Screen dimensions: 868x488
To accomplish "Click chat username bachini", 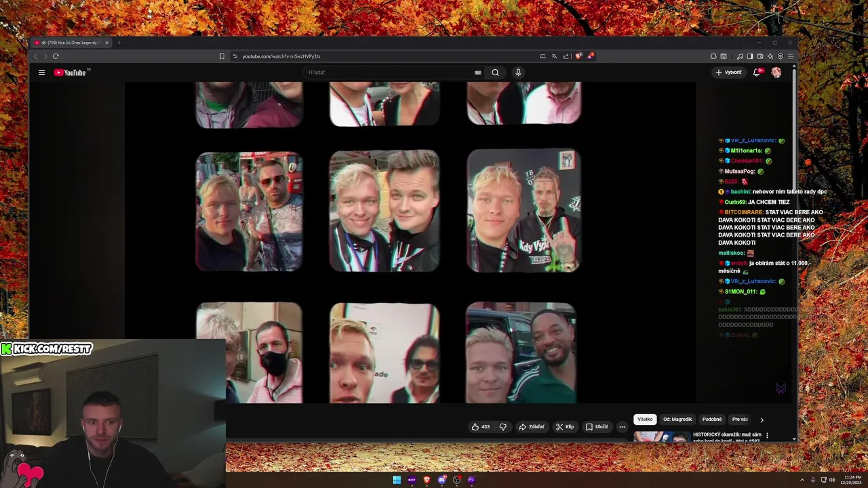I will tap(741, 192).
